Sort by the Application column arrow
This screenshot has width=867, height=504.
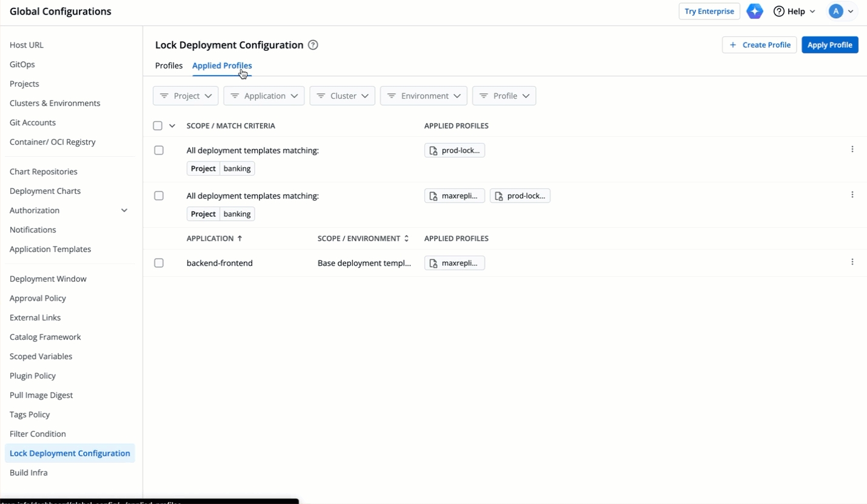[239, 239]
